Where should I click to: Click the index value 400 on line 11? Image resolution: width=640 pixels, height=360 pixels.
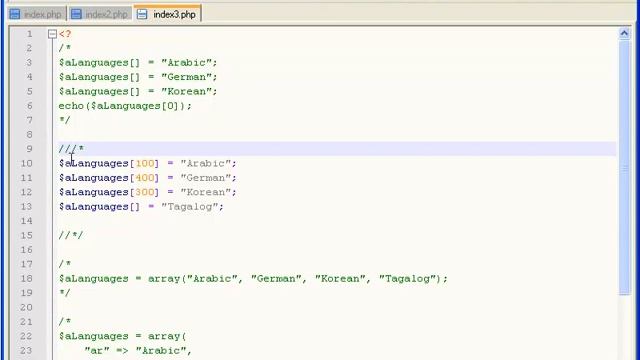click(145, 178)
